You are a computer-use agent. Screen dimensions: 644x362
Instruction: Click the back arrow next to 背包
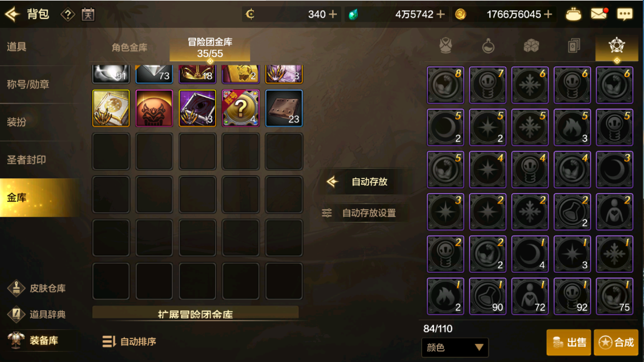(12, 15)
